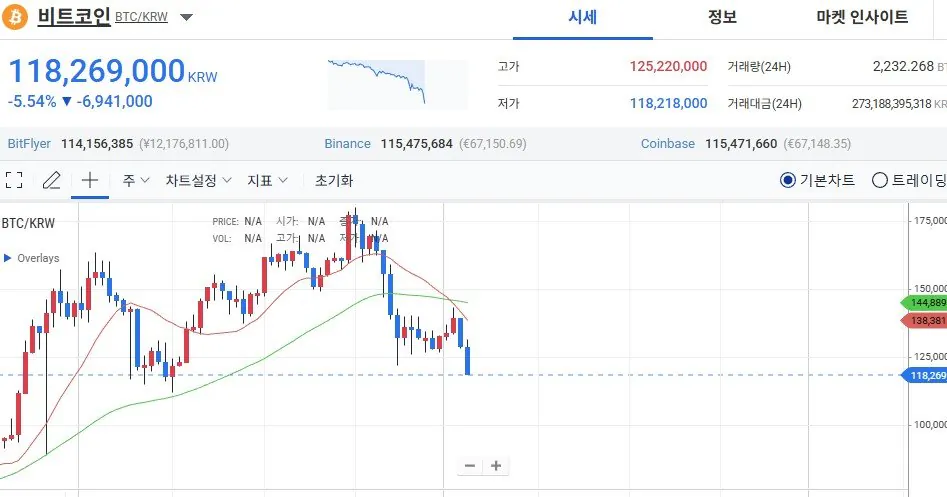This screenshot has height=497, width=947.
Task: Select the 트레이딩 chart radio button
Action: pyautogui.click(x=880, y=181)
